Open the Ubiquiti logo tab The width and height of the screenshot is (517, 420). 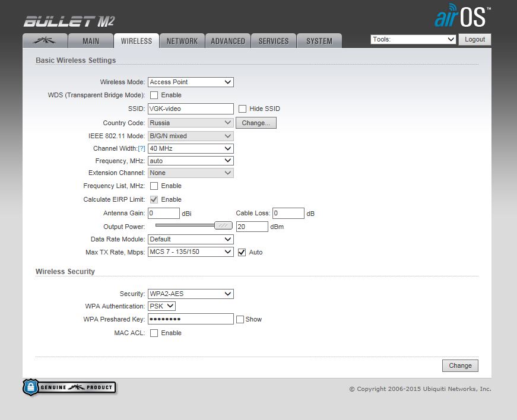pyautogui.click(x=45, y=41)
